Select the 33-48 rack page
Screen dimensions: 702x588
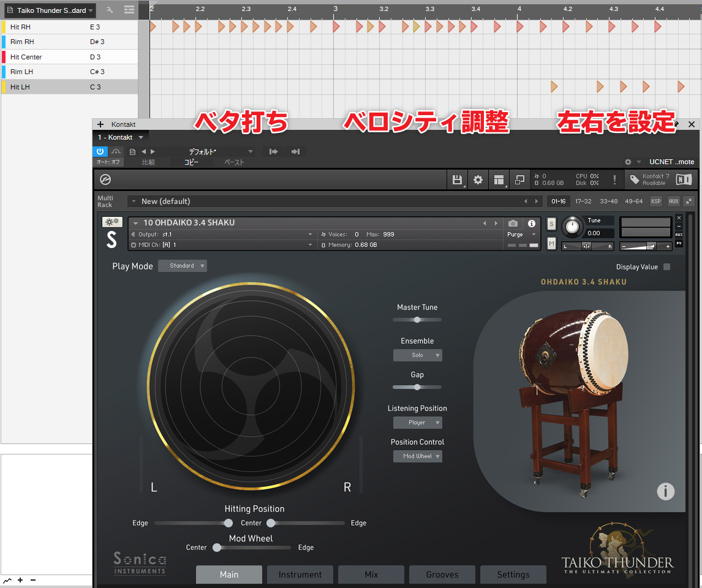tap(608, 202)
